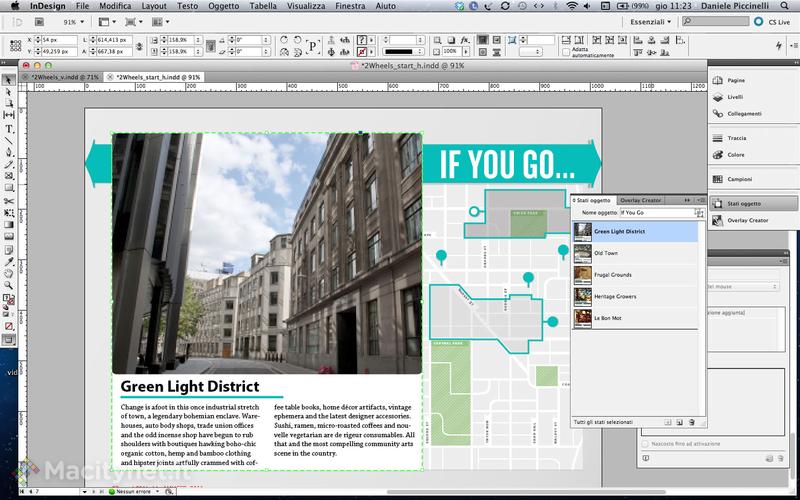The width and height of the screenshot is (800, 500).
Task: Open the Campioni swatches panel
Action: pos(739,178)
